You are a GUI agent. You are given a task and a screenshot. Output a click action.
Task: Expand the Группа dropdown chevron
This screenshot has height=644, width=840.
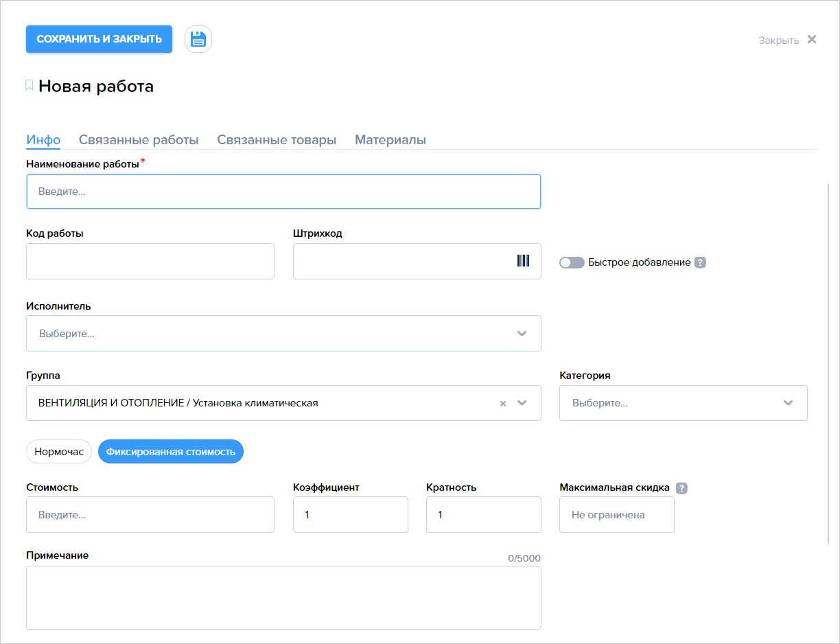pyautogui.click(x=522, y=403)
